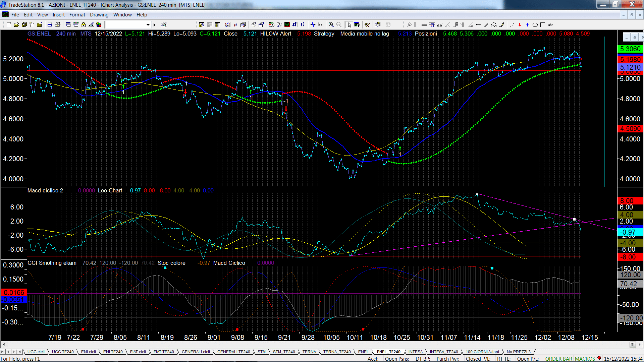Screen dimensions: 644x362
Task: Click the MACROS button in status bar
Action: pos(585,359)
